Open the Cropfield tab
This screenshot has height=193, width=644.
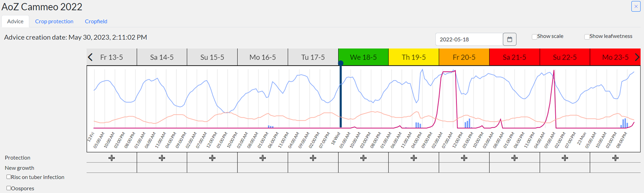click(96, 21)
